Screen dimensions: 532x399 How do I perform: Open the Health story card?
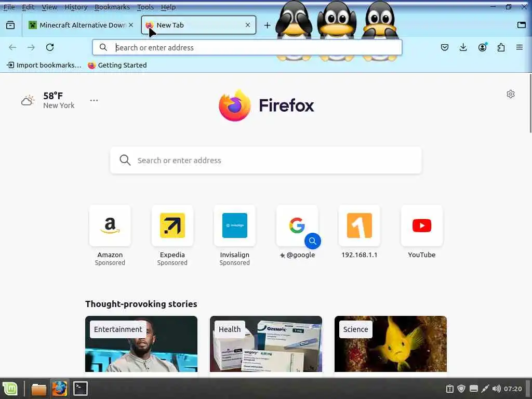coord(266,344)
